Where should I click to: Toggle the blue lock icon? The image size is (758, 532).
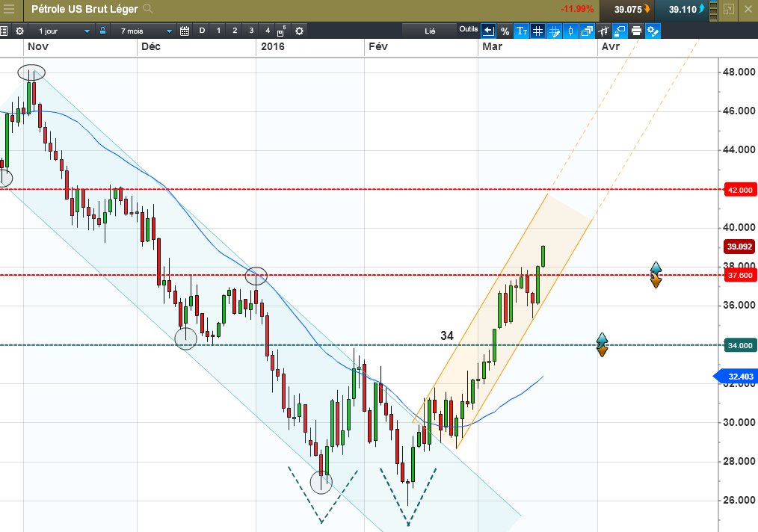point(102,31)
